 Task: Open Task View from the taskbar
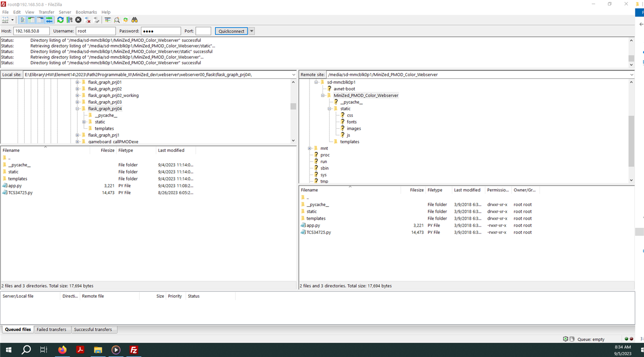(44, 350)
